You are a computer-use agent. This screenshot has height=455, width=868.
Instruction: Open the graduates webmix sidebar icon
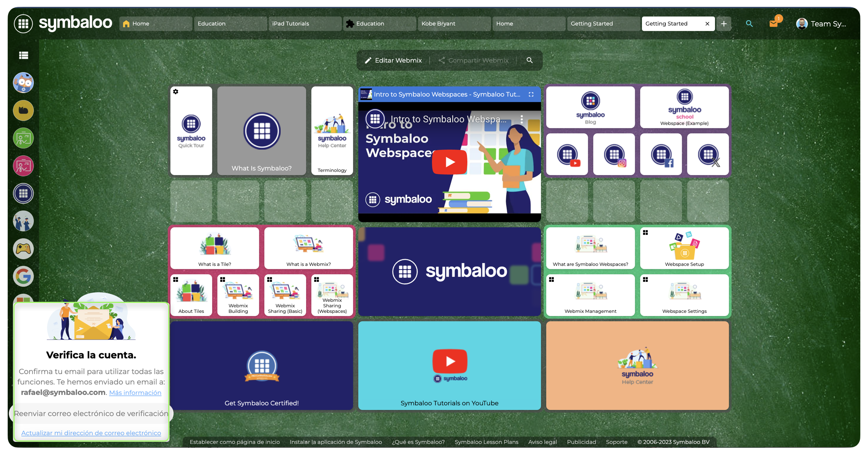(23, 221)
